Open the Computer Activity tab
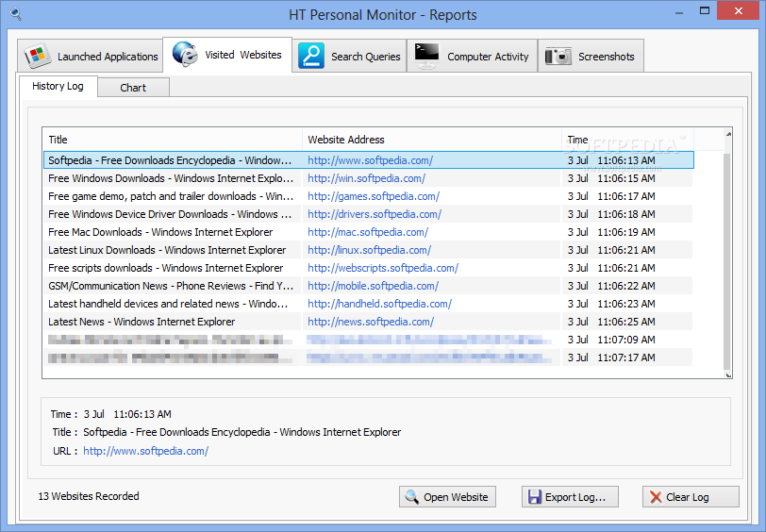This screenshot has width=766, height=532. (x=472, y=57)
